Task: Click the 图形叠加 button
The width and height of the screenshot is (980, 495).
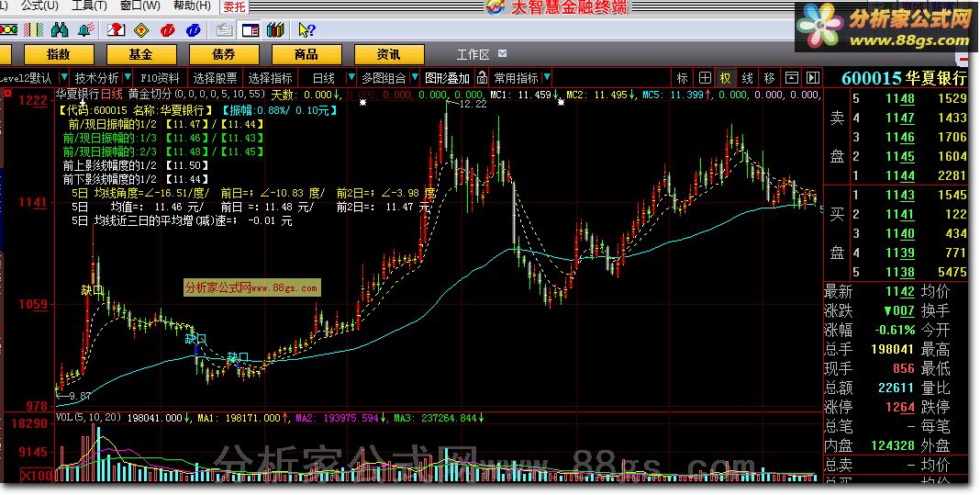Action: [x=447, y=78]
